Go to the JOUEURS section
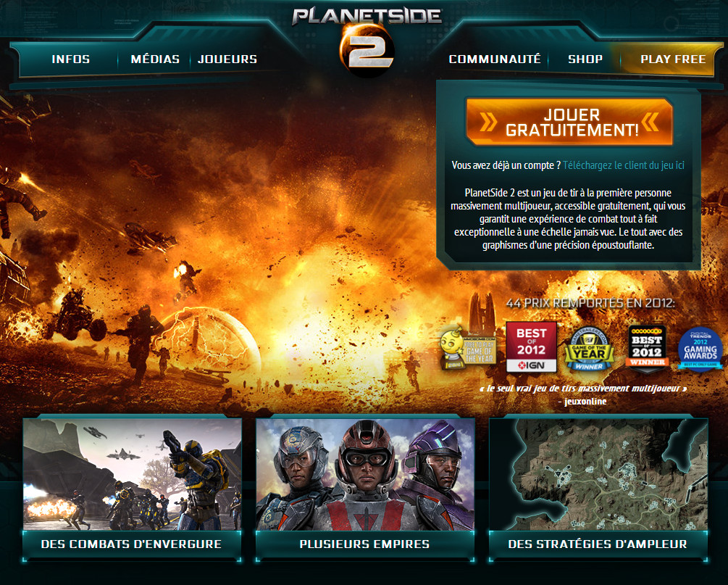The height and width of the screenshot is (585, 728). (x=227, y=59)
